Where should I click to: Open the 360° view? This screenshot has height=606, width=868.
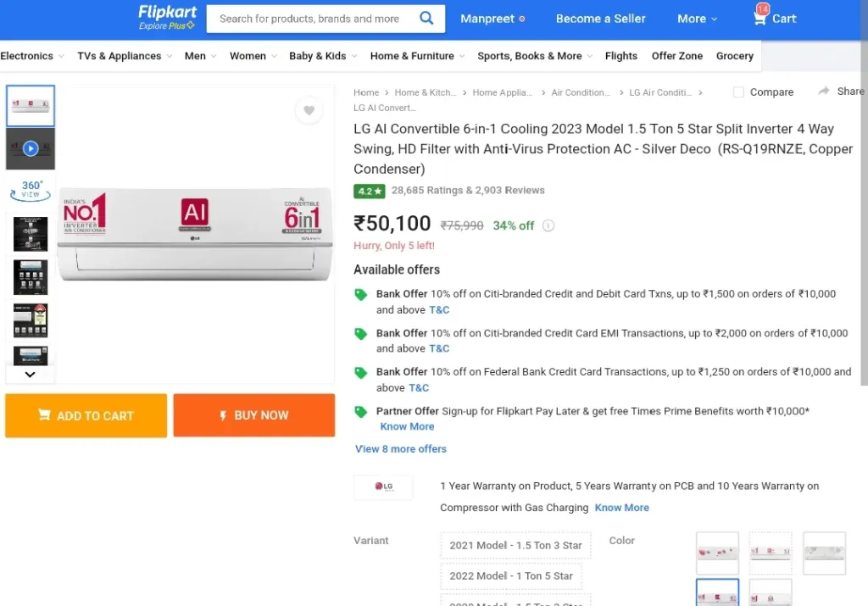click(x=31, y=190)
